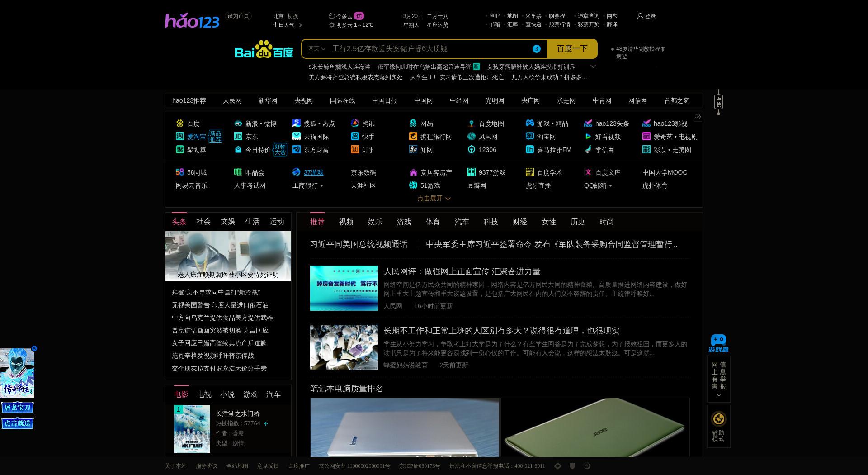Image resolution: width=868 pixels, height=475 pixels.
Task: Click the 搜狐 site icon
Action: [297, 123]
